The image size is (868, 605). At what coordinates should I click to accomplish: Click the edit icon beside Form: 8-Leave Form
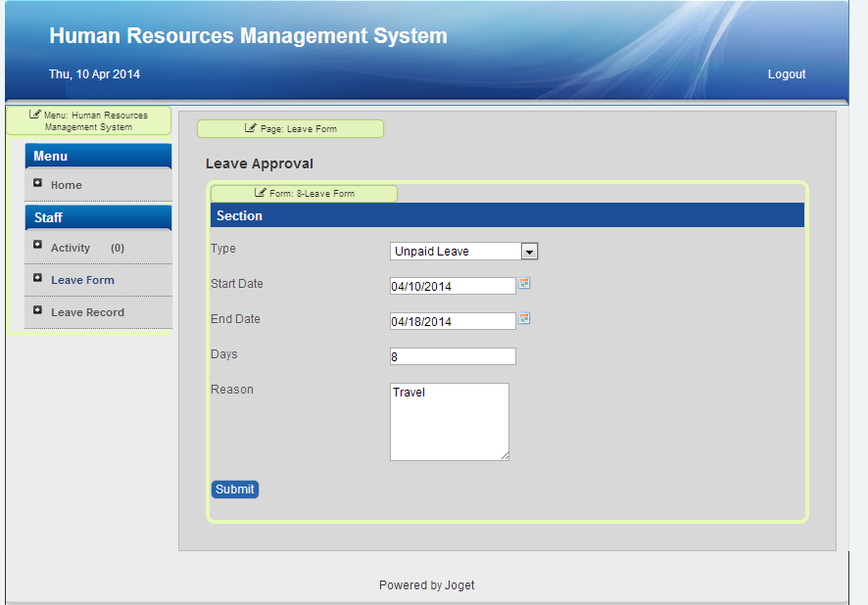pos(261,193)
